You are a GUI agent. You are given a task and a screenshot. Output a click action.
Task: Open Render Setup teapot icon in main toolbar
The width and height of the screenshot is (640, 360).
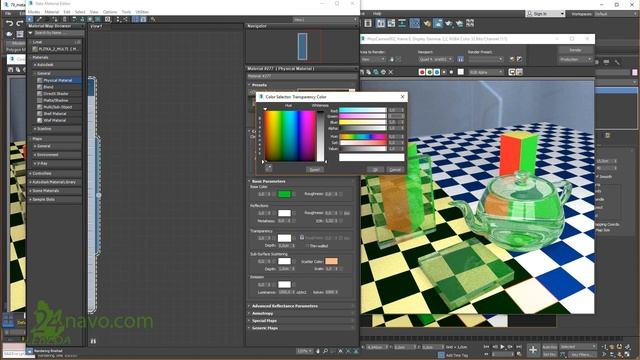(x=427, y=24)
